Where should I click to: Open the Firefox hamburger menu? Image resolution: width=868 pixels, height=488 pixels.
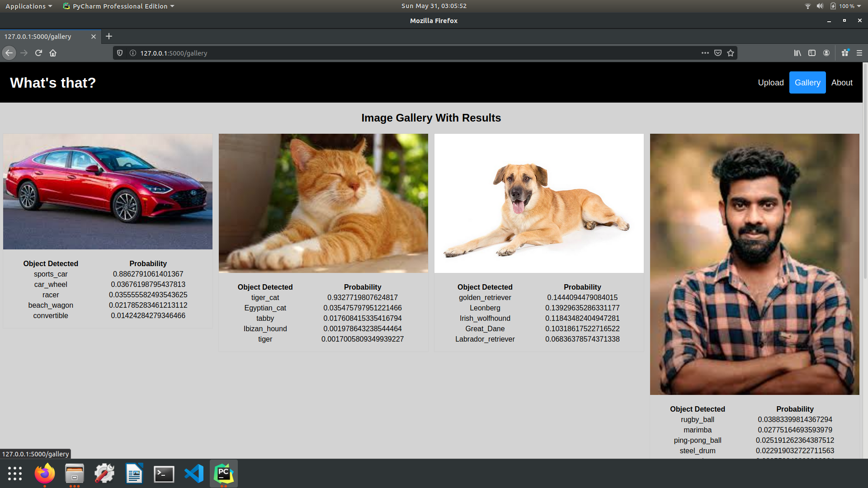[859, 53]
